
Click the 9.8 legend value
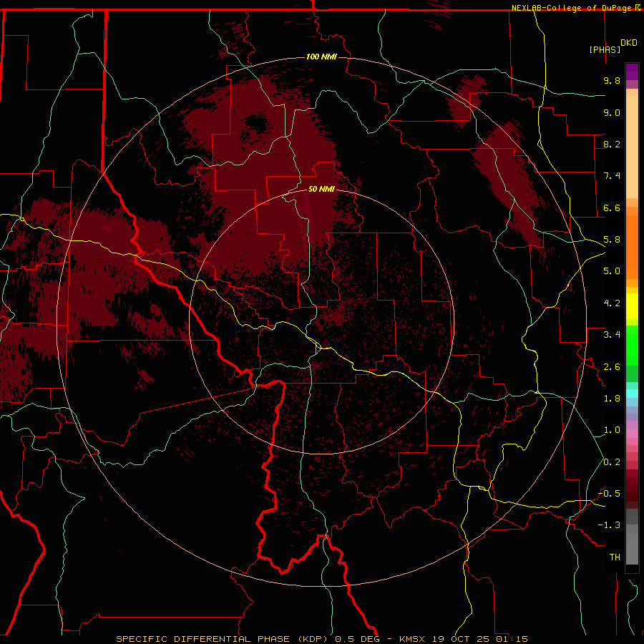pyautogui.click(x=612, y=80)
